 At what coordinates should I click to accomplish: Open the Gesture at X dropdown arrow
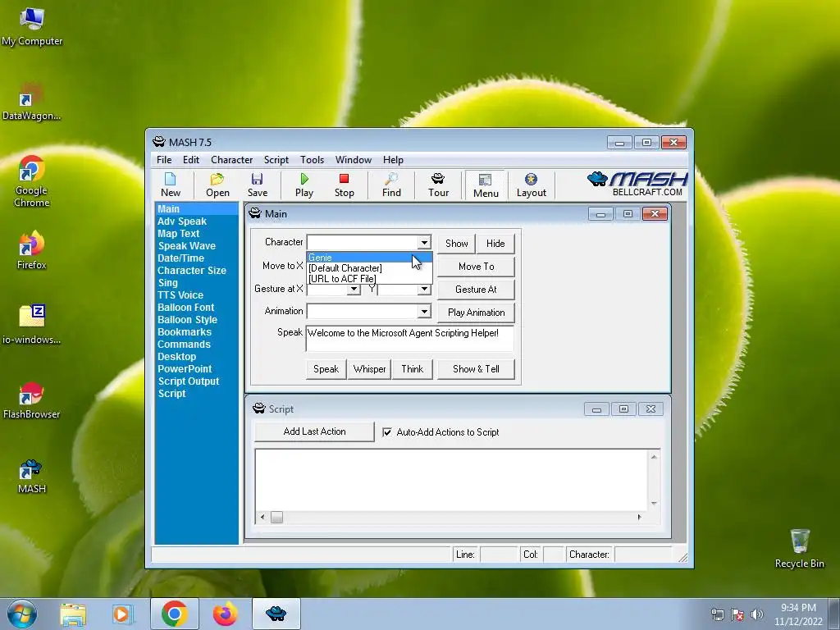pos(354,290)
